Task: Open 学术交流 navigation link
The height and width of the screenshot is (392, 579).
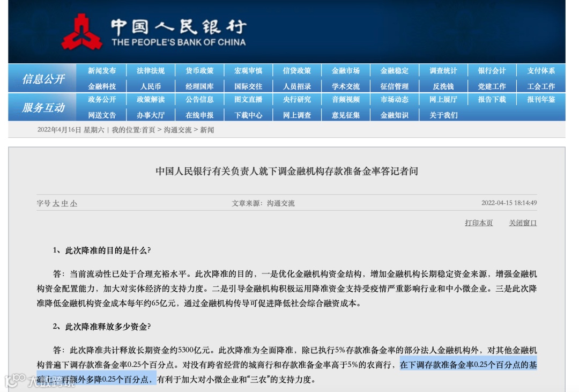Action: [346, 86]
